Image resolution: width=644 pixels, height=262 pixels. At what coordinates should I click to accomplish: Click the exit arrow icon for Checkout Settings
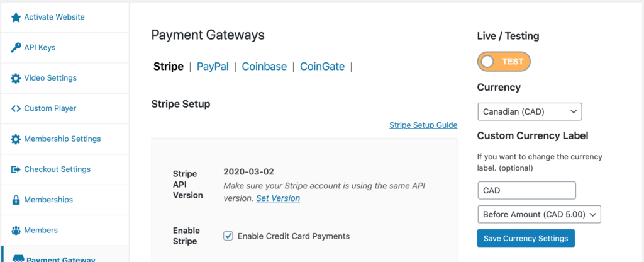[x=16, y=169]
